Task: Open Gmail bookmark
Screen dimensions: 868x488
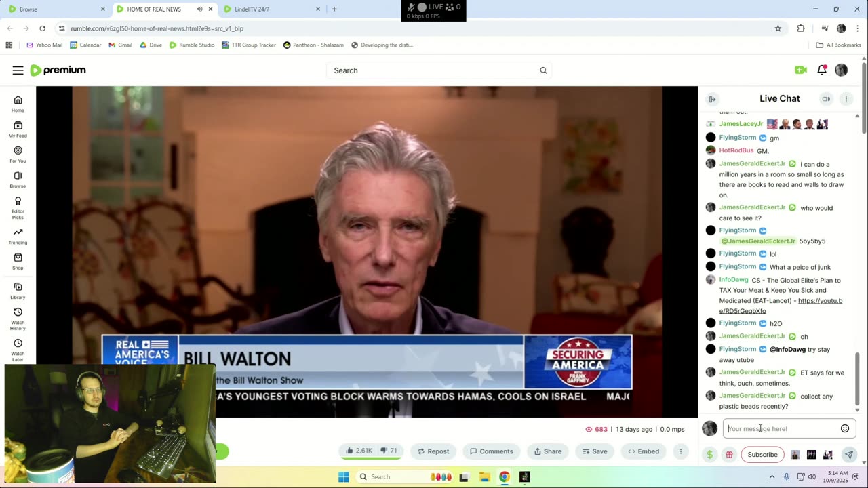Action: (120, 45)
